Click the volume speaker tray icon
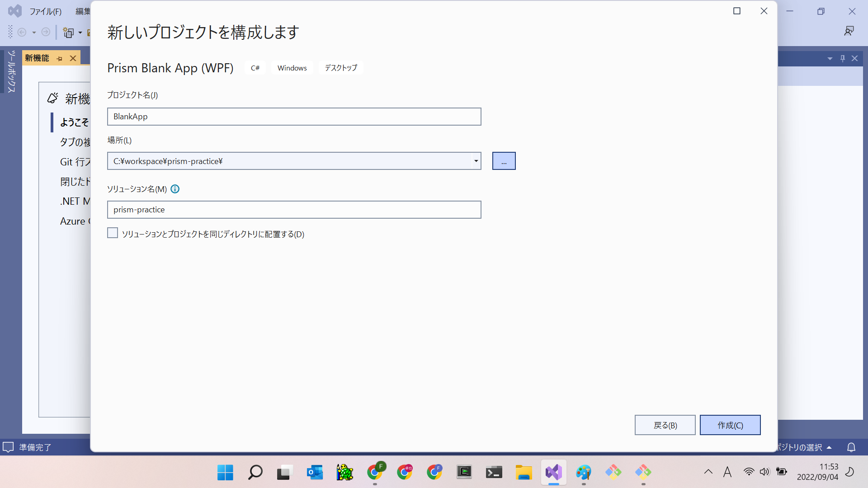The image size is (868, 488). [x=764, y=472]
